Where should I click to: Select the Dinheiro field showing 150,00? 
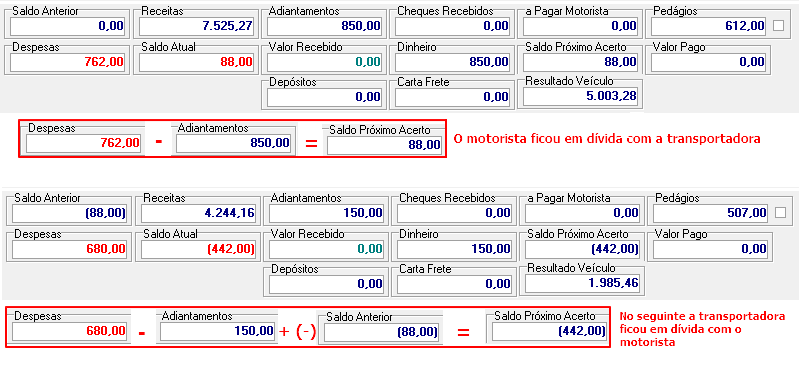tap(455, 249)
